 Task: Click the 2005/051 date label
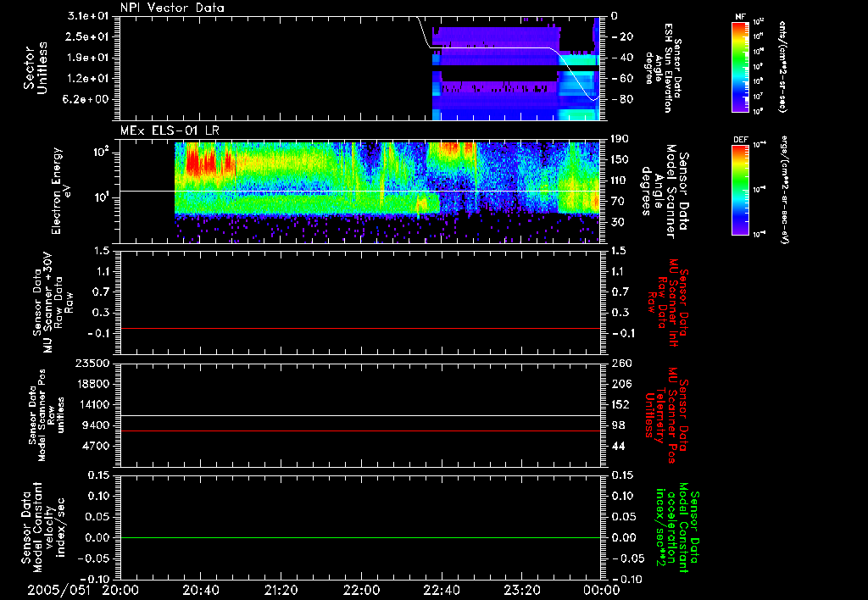coord(58,590)
